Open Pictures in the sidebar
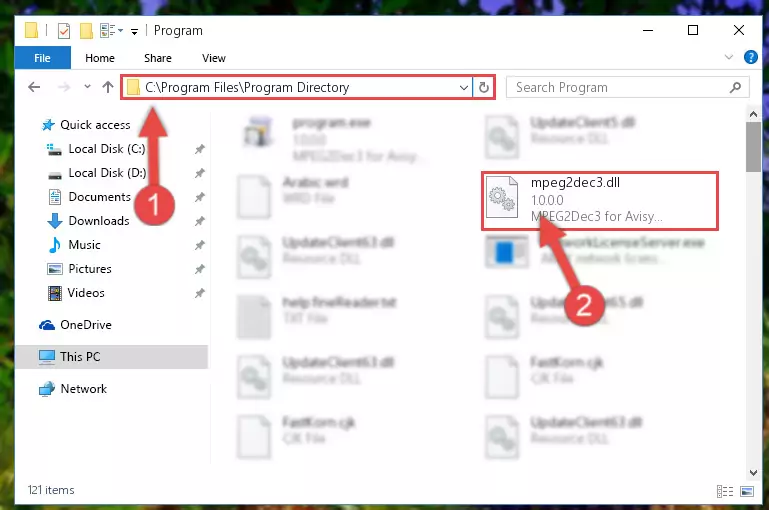 [x=79, y=269]
